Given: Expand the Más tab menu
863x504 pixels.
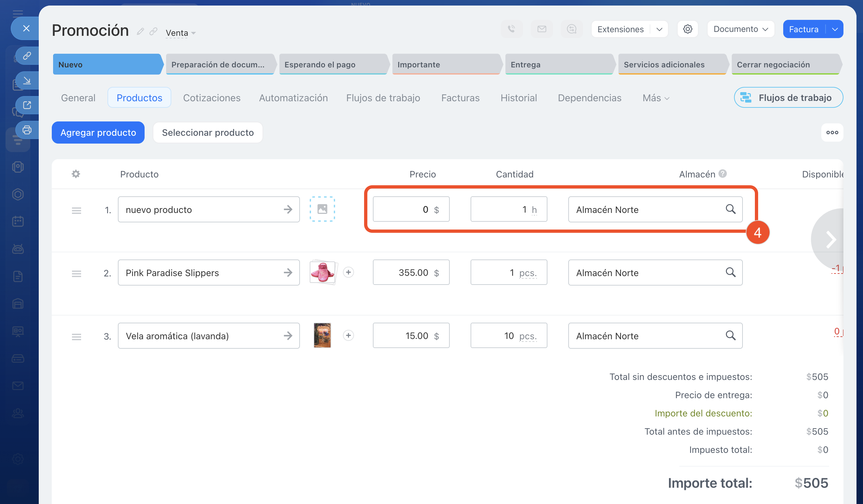Looking at the screenshot, I should pyautogui.click(x=656, y=98).
